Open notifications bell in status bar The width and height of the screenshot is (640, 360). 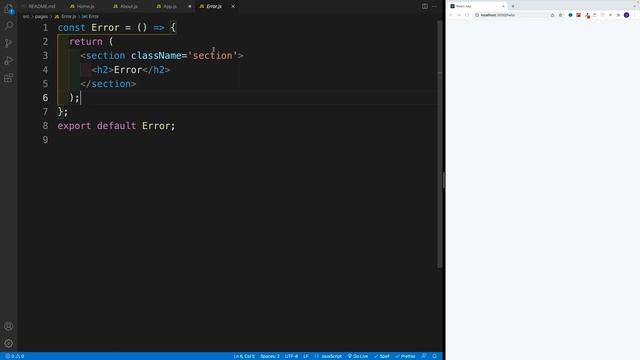[x=435, y=356]
